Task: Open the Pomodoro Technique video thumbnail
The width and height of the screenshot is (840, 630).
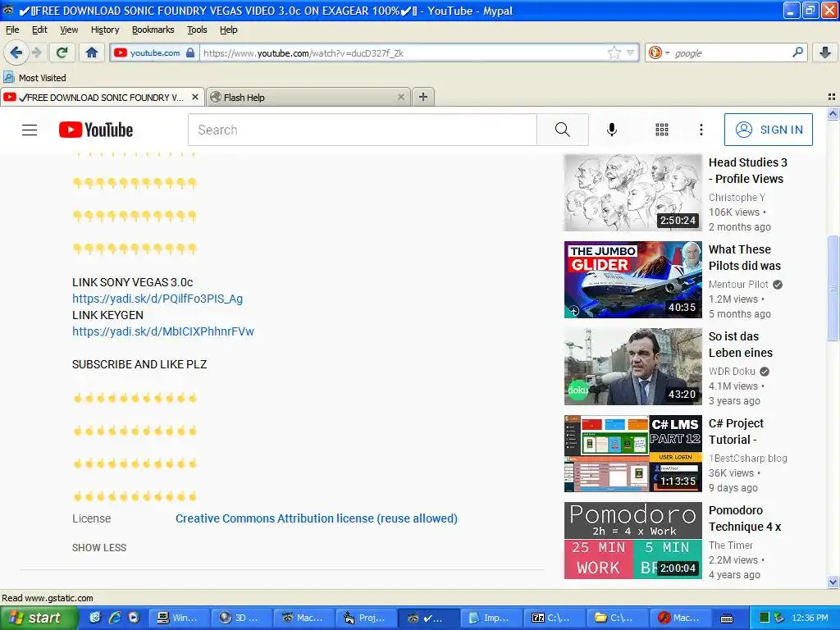Action: (632, 540)
